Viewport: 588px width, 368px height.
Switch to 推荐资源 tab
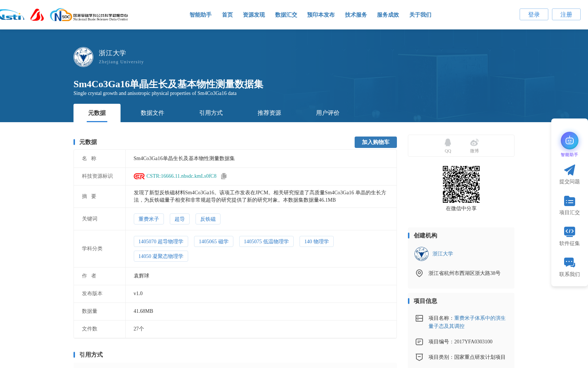pyautogui.click(x=269, y=113)
